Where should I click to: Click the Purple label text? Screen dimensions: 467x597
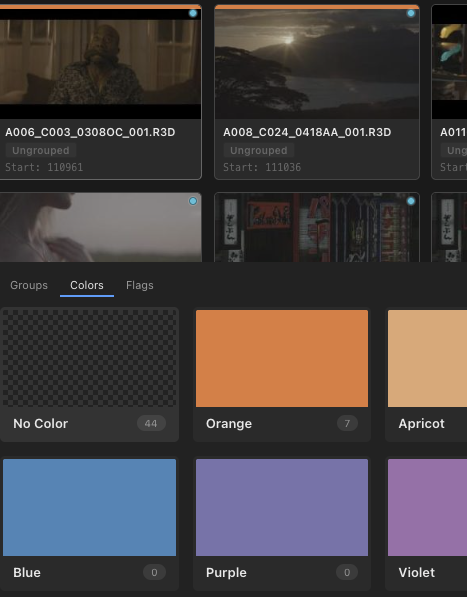(226, 572)
